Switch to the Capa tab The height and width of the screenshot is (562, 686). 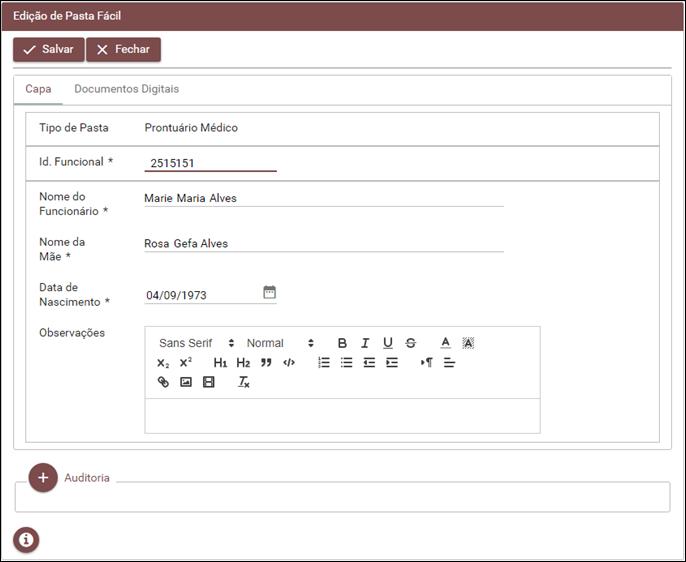tap(38, 89)
